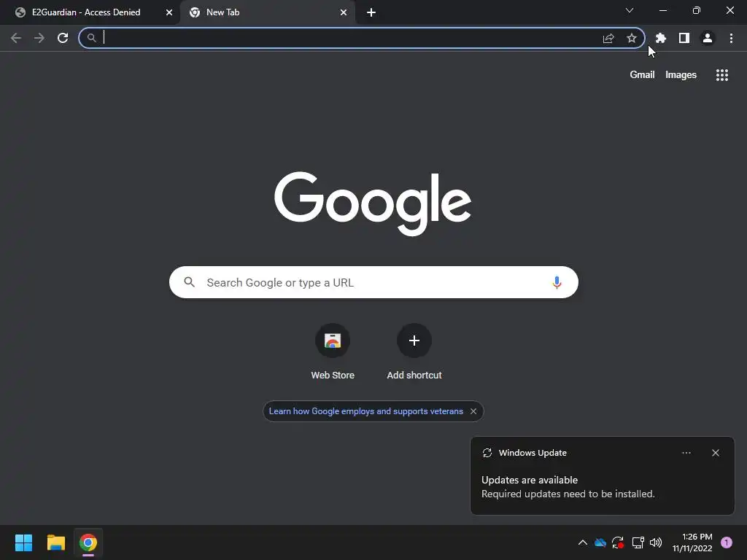
Task: Open the clock showing 1:26 PM
Action: coord(692,542)
